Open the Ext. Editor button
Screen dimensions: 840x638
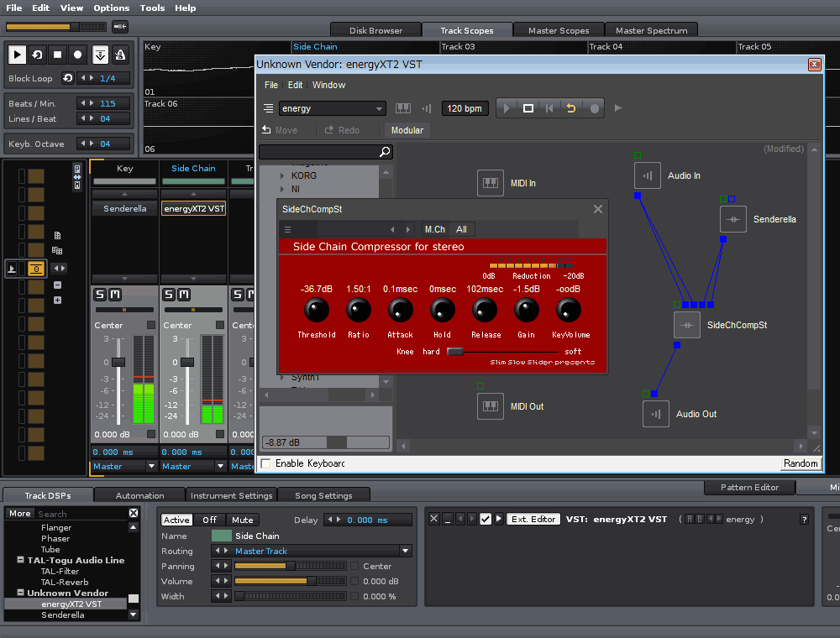click(x=533, y=519)
